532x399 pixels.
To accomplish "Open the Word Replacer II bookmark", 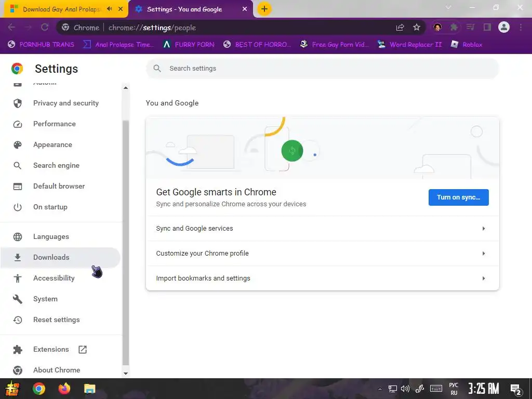I will (x=409, y=45).
